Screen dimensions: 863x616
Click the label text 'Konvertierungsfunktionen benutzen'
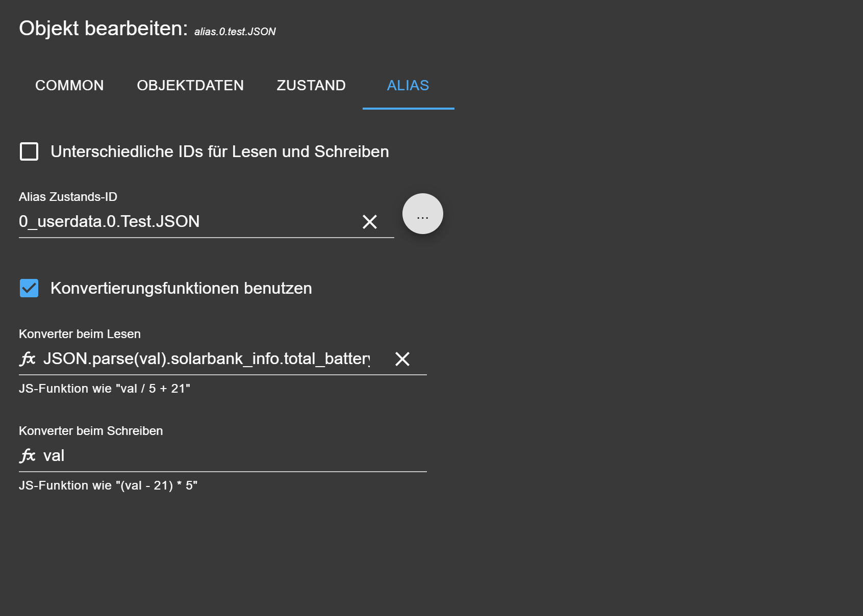181,288
